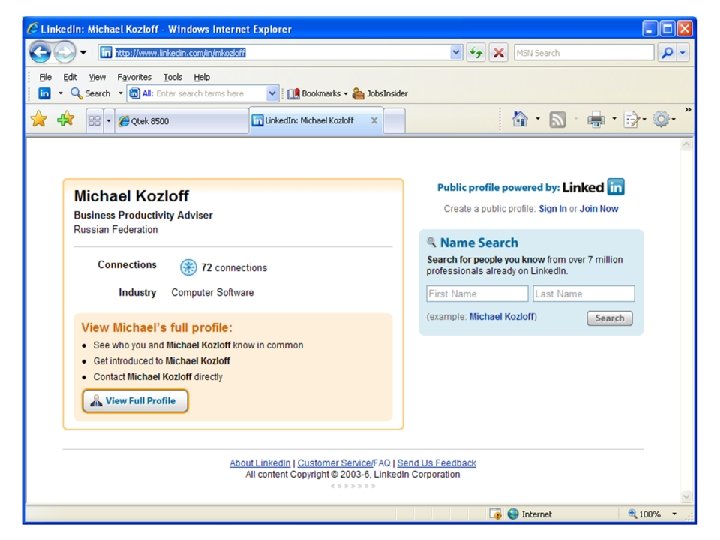
Task: Click the page scrollbar up arrow
Action: tap(686, 145)
